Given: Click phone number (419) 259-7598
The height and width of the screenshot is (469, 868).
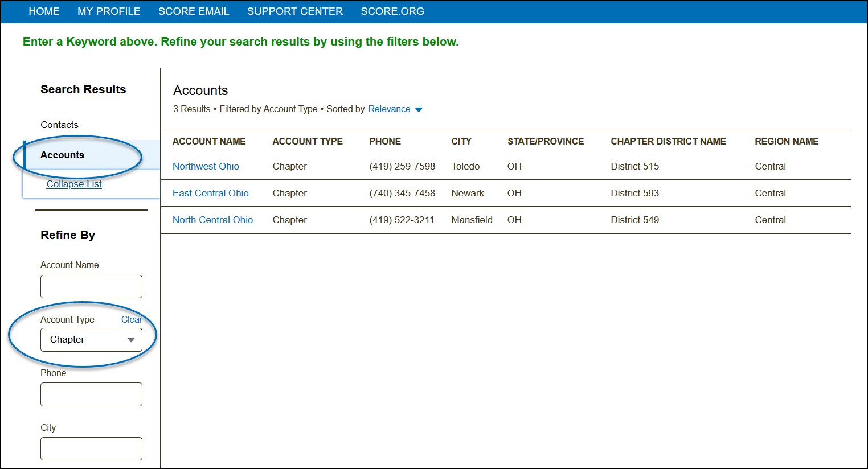Looking at the screenshot, I should click(402, 166).
